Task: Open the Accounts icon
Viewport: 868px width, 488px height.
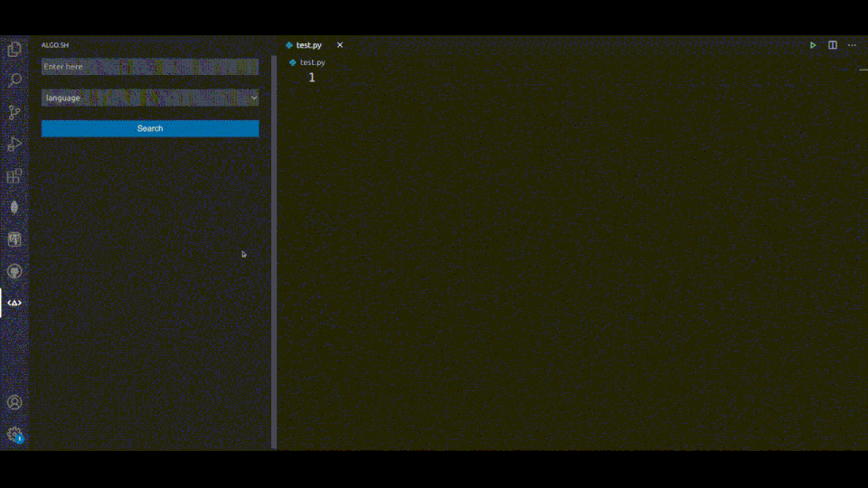Action: coord(14,402)
